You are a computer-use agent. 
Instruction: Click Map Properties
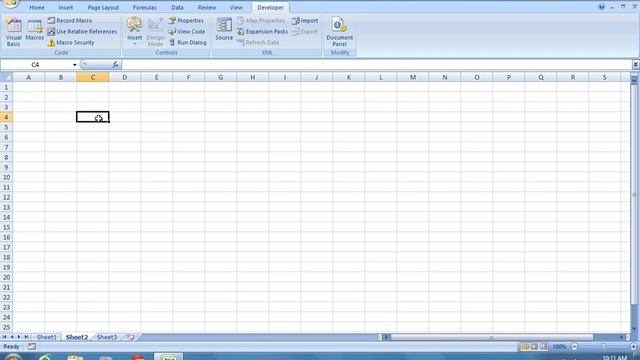[261, 20]
